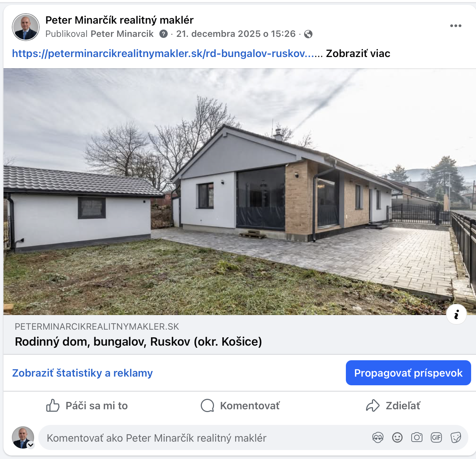Open commenter profile switcher arrow on avatar

click(31, 445)
